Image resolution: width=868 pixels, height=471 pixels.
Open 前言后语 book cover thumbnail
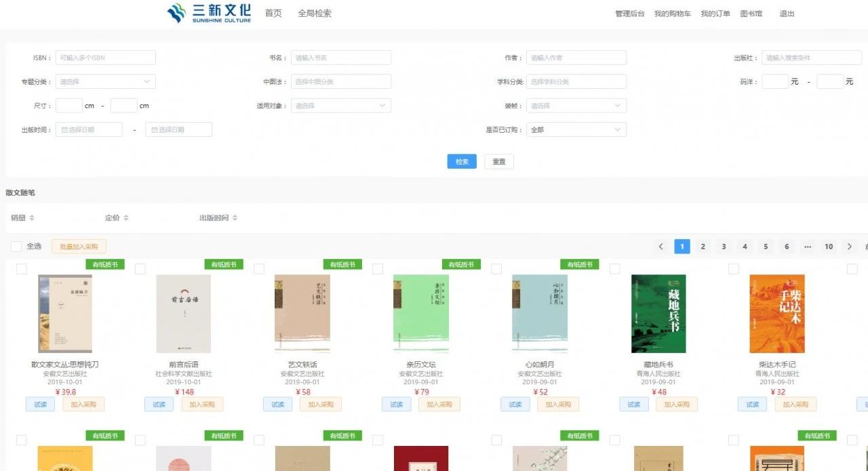(184, 314)
